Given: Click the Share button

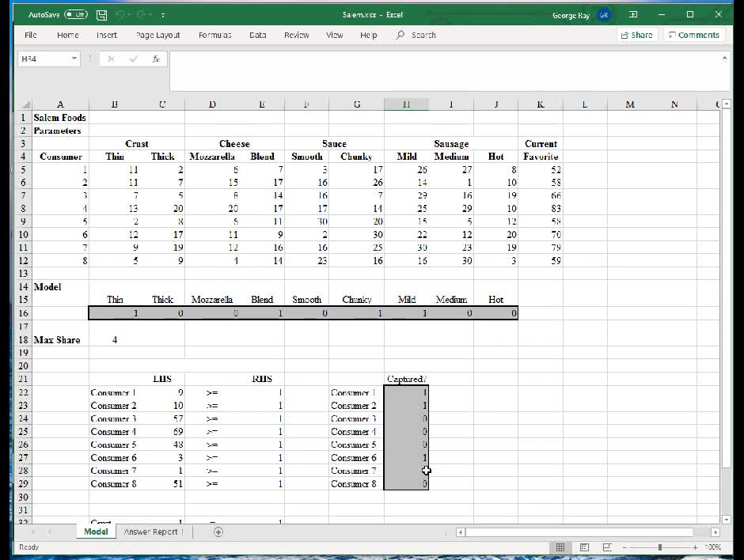Looking at the screenshot, I should 637,35.
